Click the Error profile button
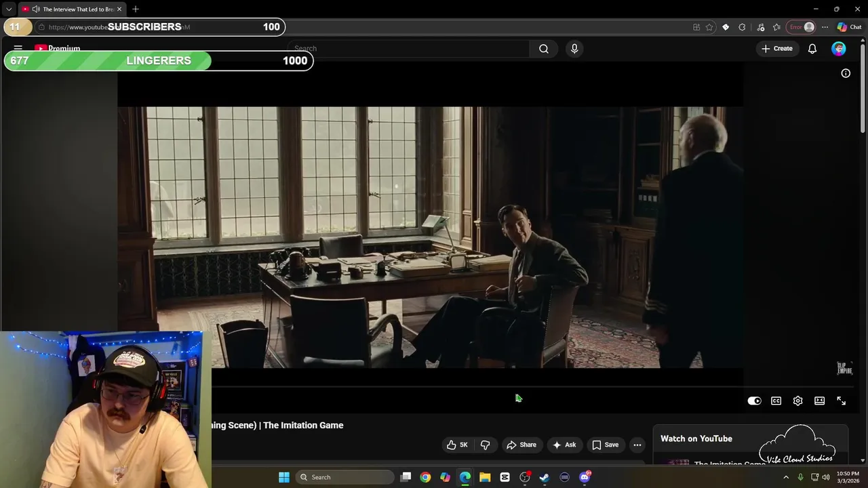868x488 pixels. pos(802,27)
